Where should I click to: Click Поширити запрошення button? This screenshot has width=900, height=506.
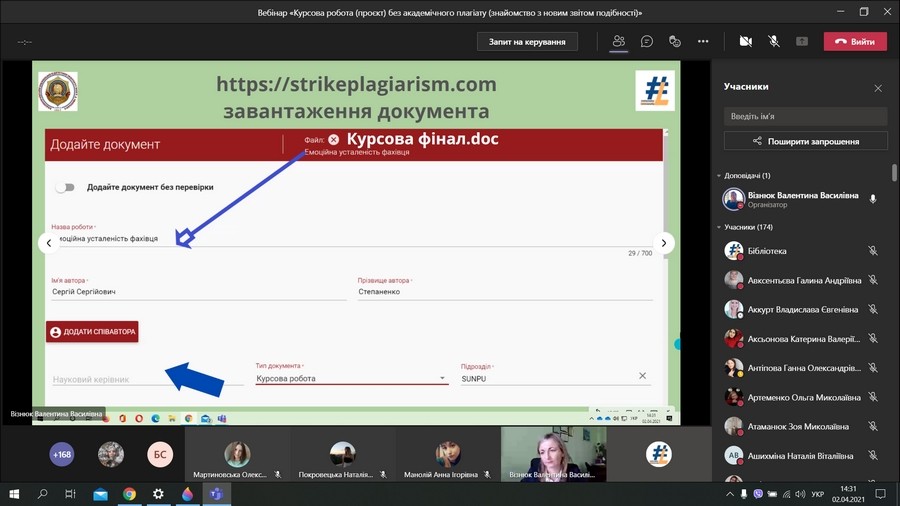click(805, 141)
